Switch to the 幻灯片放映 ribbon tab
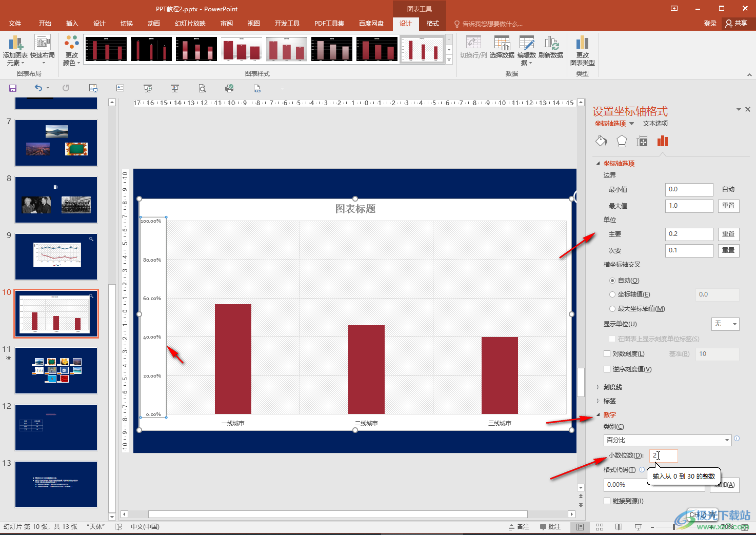Image resolution: width=756 pixels, height=535 pixels. click(x=190, y=24)
